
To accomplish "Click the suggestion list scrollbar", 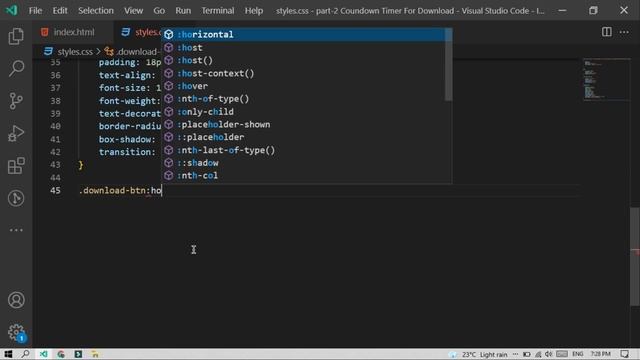I will pyautogui.click(x=449, y=64).
